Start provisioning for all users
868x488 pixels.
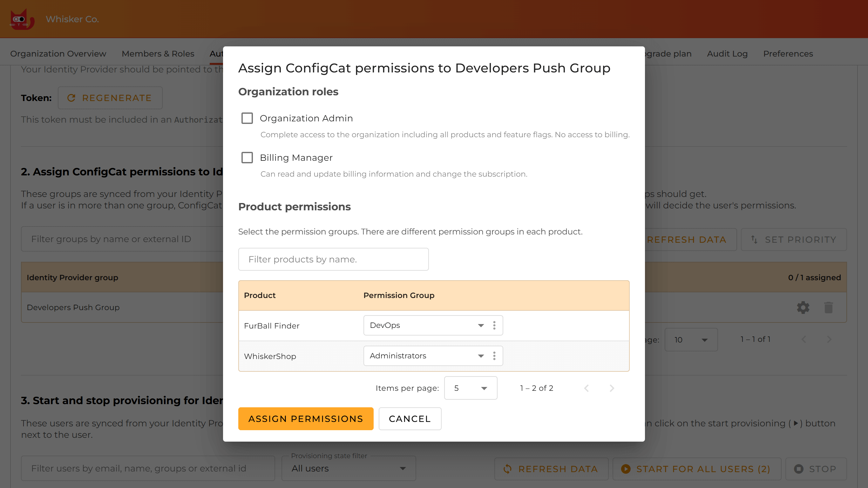(696, 468)
